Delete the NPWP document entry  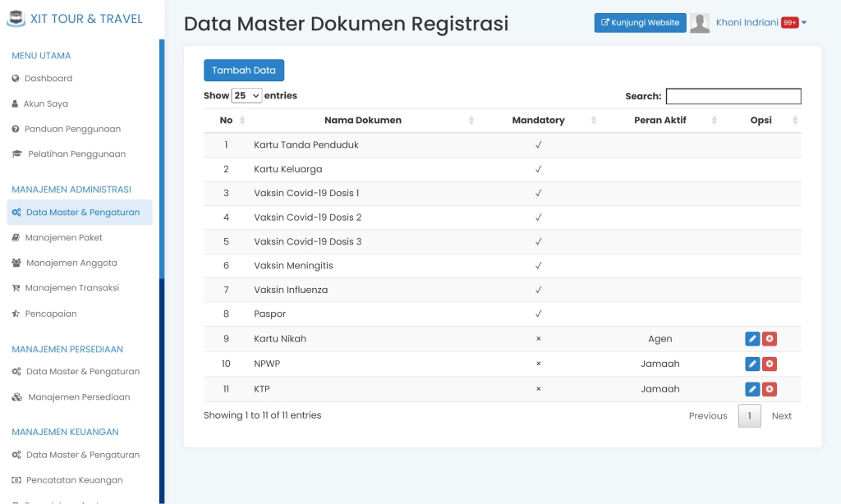pos(770,364)
